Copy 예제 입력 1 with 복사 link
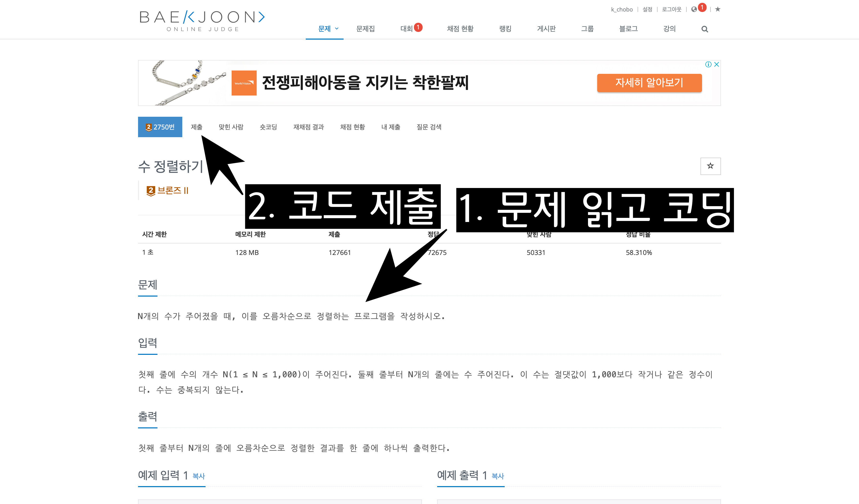This screenshot has height=504, width=859. tap(199, 476)
